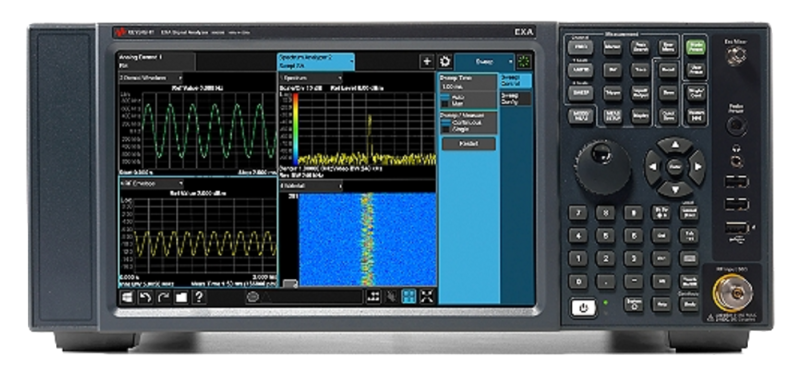Click the Trigger hardkey
The width and height of the screenshot is (804, 375).
tap(612, 93)
